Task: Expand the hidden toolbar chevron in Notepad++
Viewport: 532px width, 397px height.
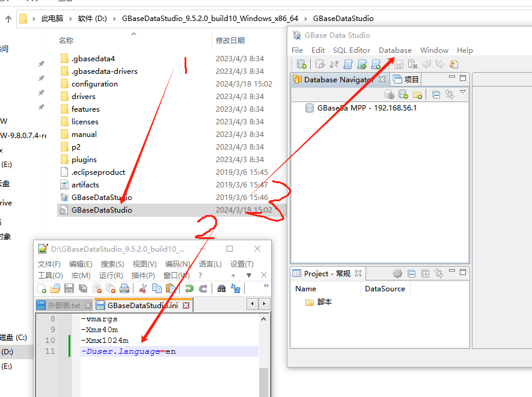Action: (266, 285)
